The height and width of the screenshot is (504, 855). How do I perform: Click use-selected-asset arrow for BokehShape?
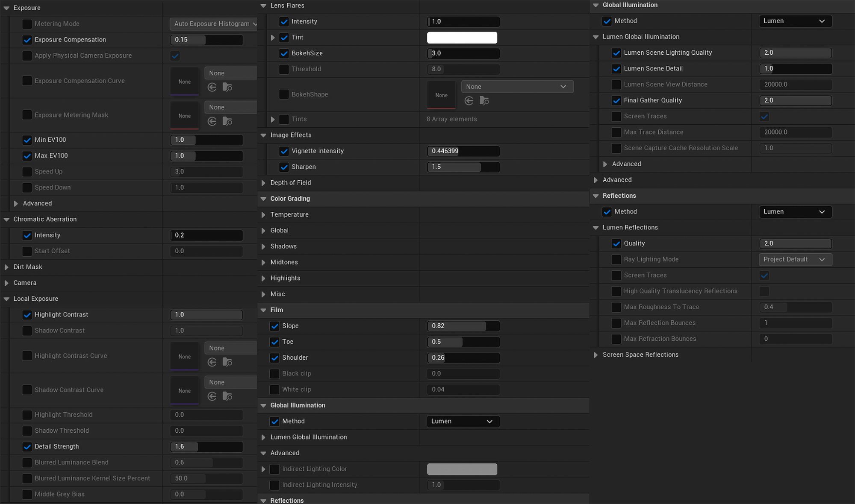click(x=469, y=101)
